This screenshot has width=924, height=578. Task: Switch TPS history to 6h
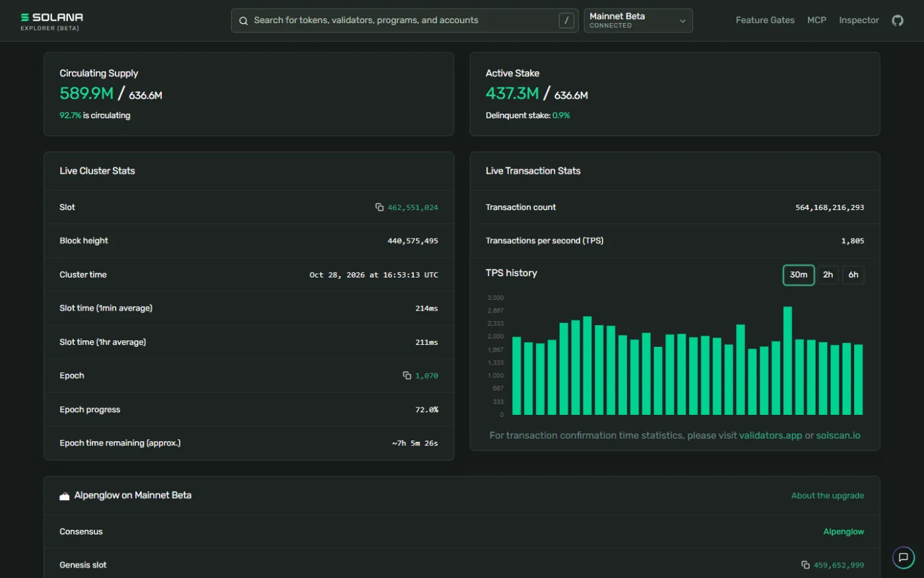853,275
